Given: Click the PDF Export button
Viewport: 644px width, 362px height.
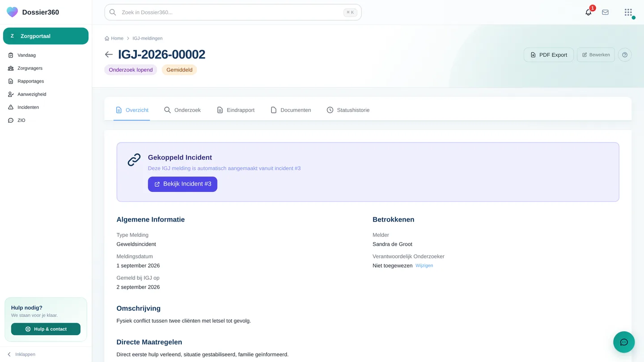Looking at the screenshot, I should [x=549, y=55].
